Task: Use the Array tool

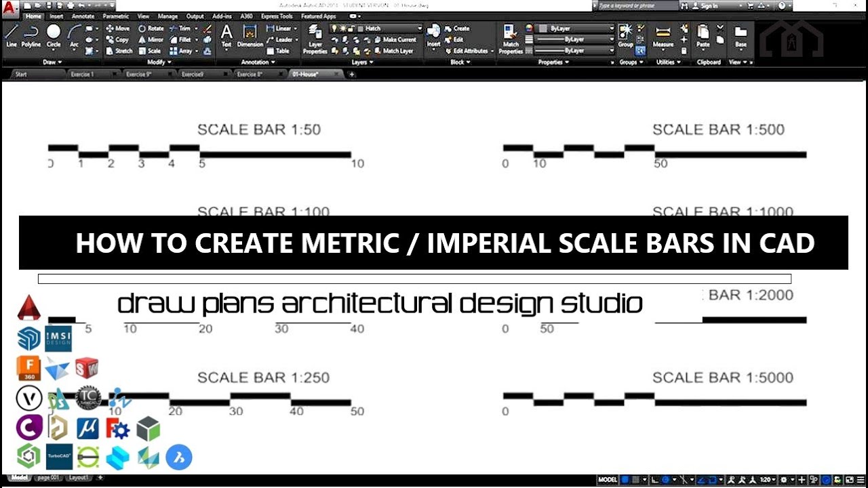Action: pyautogui.click(x=181, y=51)
